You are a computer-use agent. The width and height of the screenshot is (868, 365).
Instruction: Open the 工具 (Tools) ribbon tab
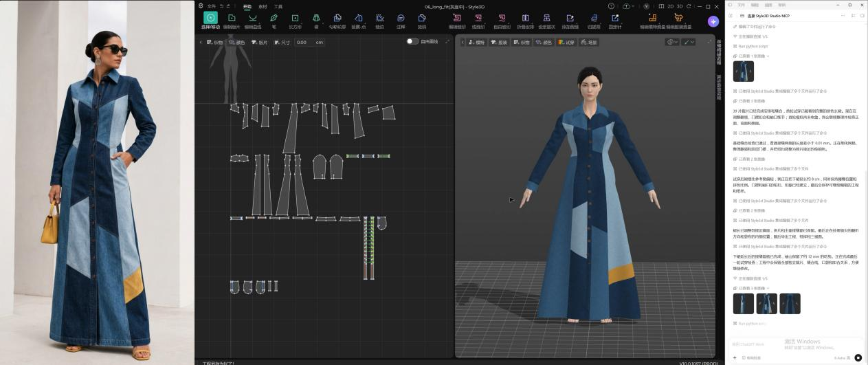click(x=278, y=5)
